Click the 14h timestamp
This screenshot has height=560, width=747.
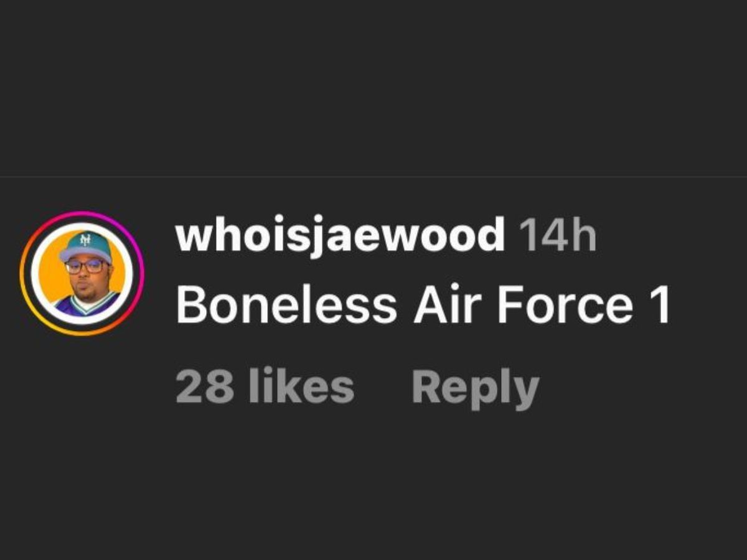[x=557, y=235]
